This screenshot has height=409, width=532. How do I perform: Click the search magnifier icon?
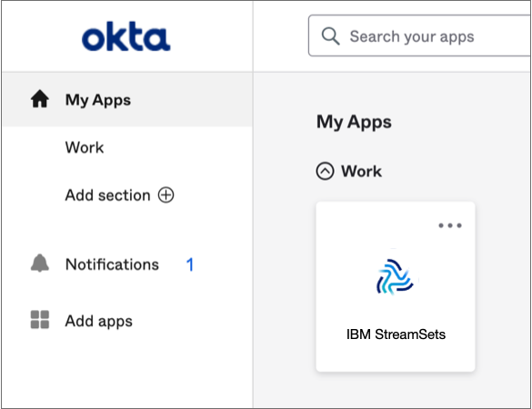click(330, 36)
